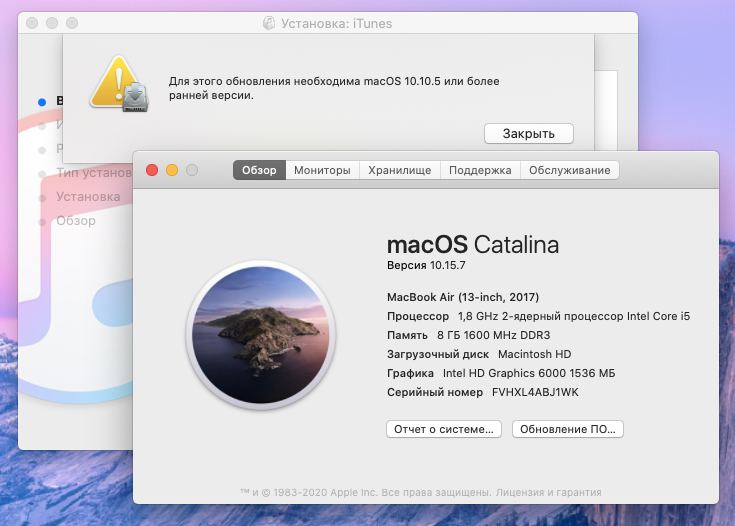Click the Установка: iTunes window title
The width and height of the screenshot is (735, 526).
(336, 23)
